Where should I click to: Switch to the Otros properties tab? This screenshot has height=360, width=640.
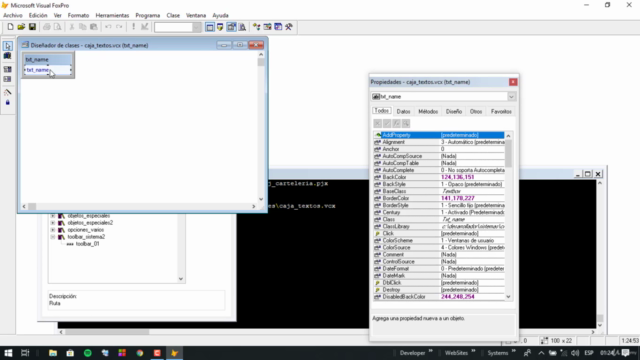coord(476,111)
